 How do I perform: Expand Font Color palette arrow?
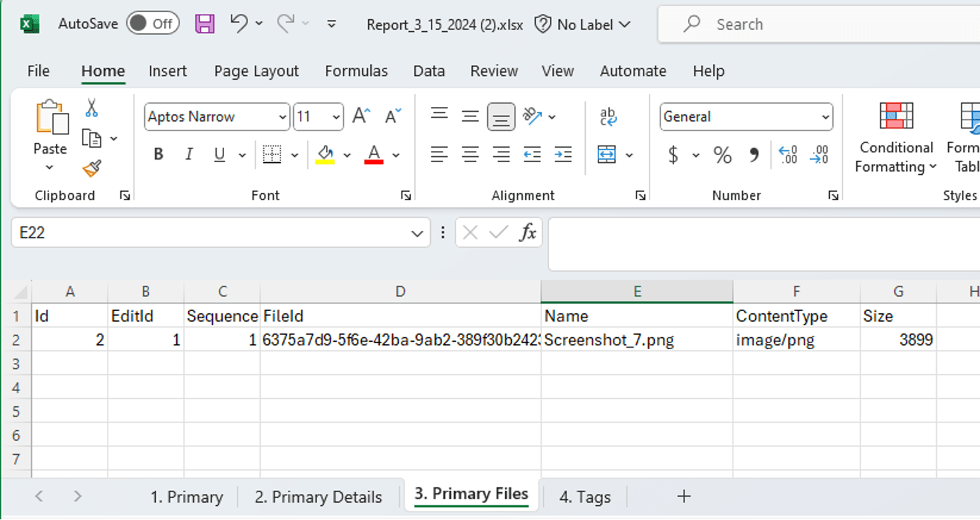396,156
